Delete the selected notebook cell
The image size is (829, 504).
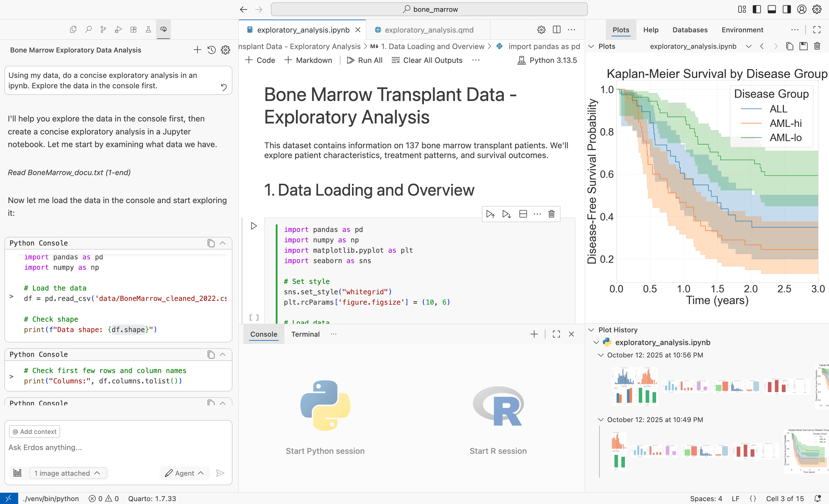[x=551, y=214]
